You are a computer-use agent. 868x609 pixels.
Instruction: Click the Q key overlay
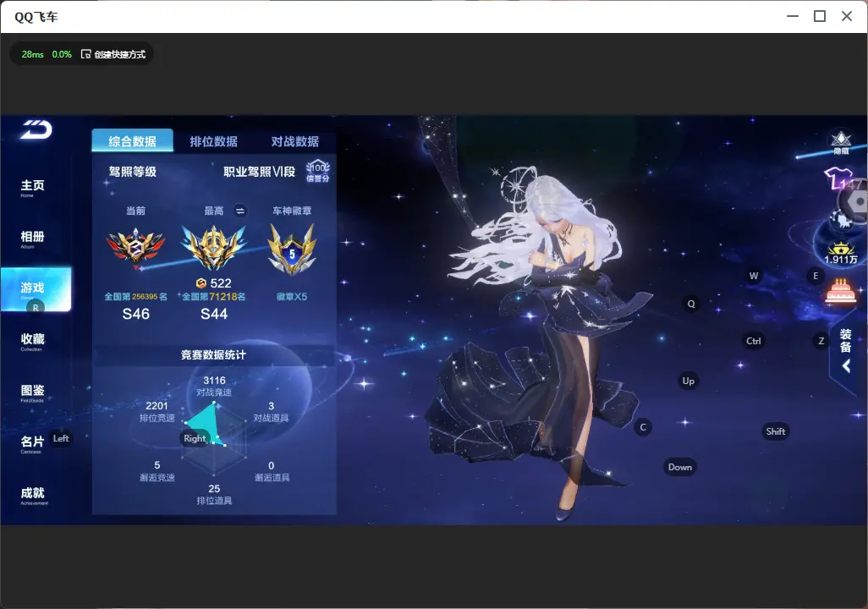click(x=691, y=304)
